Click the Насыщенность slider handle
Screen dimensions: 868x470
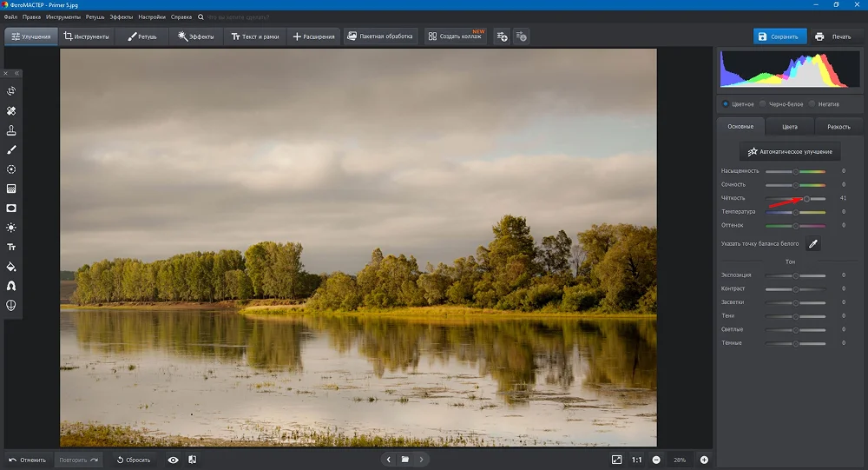[x=795, y=171]
